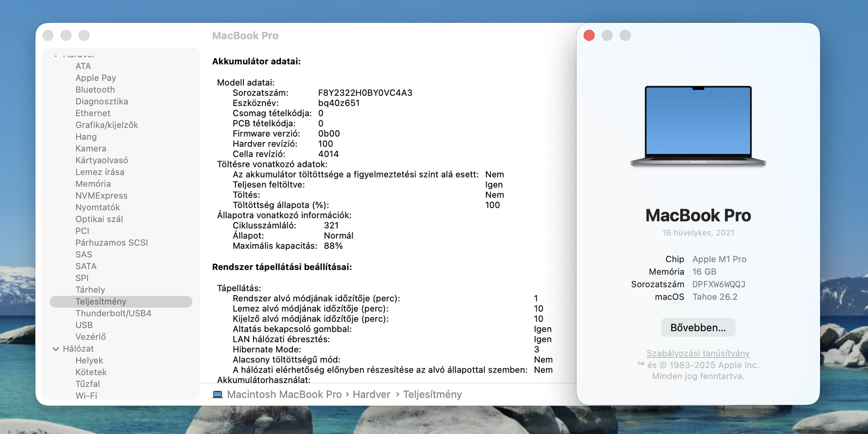The height and width of the screenshot is (434, 868).
Task: Click memory value 16 GB
Action: click(704, 272)
